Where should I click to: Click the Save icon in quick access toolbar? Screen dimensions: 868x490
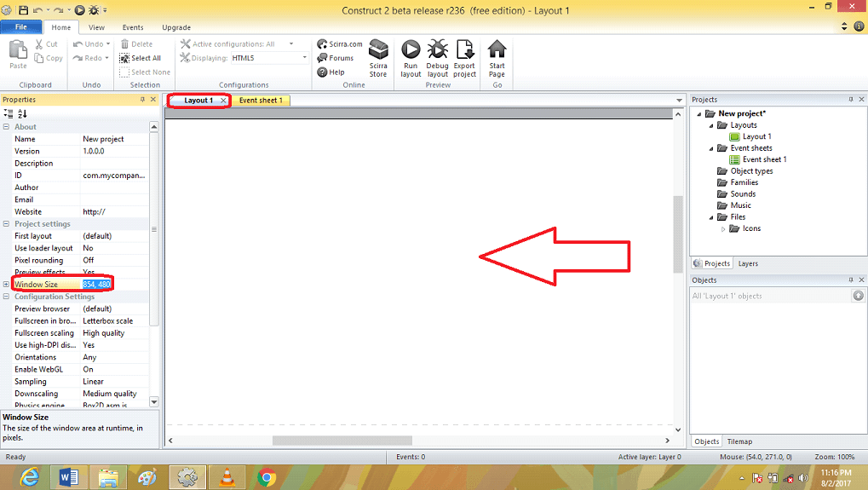(x=23, y=10)
